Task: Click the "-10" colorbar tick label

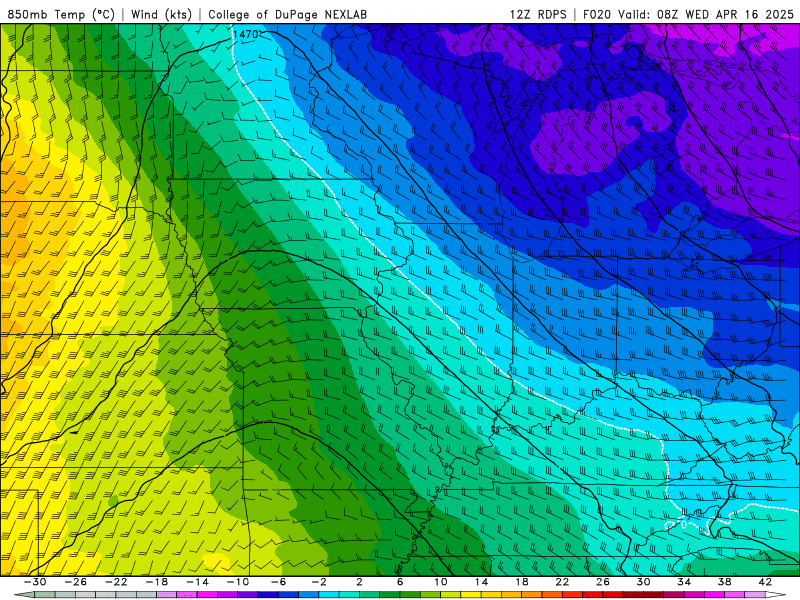Action: tap(238, 582)
